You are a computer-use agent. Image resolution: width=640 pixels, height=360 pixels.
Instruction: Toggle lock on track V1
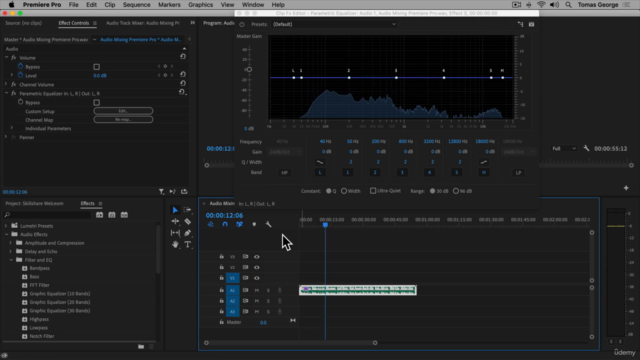tap(222, 278)
